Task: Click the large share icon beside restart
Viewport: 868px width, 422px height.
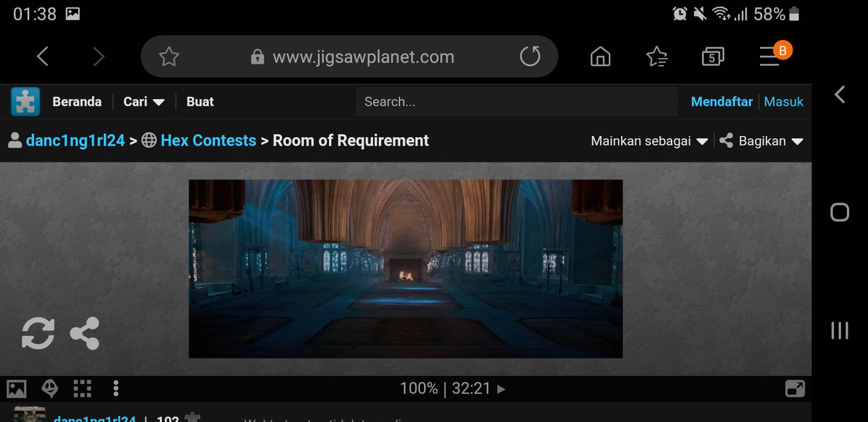Action: click(x=85, y=333)
